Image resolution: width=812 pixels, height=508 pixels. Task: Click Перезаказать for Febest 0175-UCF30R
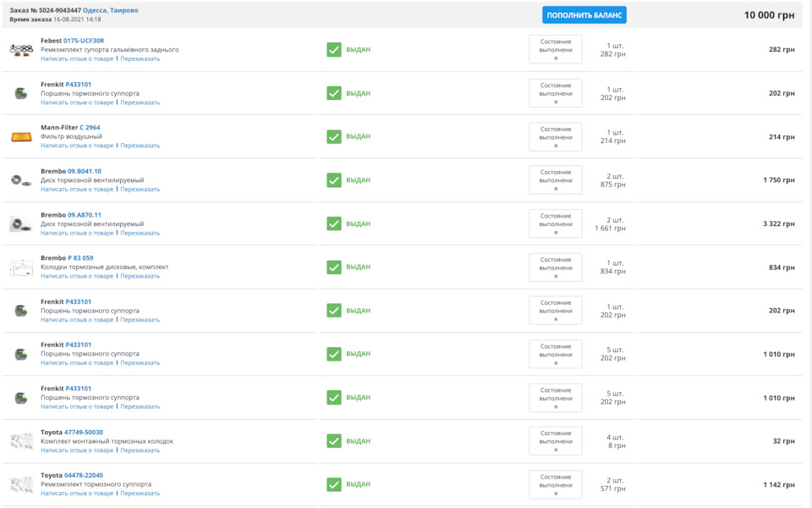click(140, 59)
